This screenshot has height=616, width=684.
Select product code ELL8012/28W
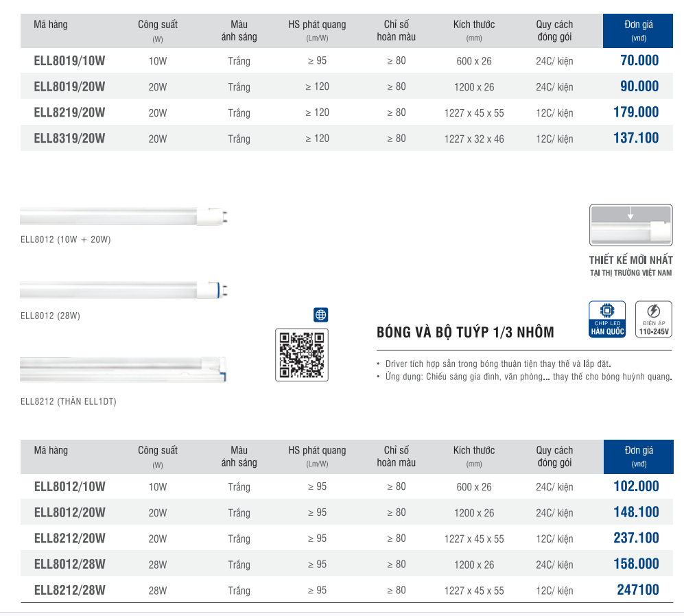pos(70,564)
